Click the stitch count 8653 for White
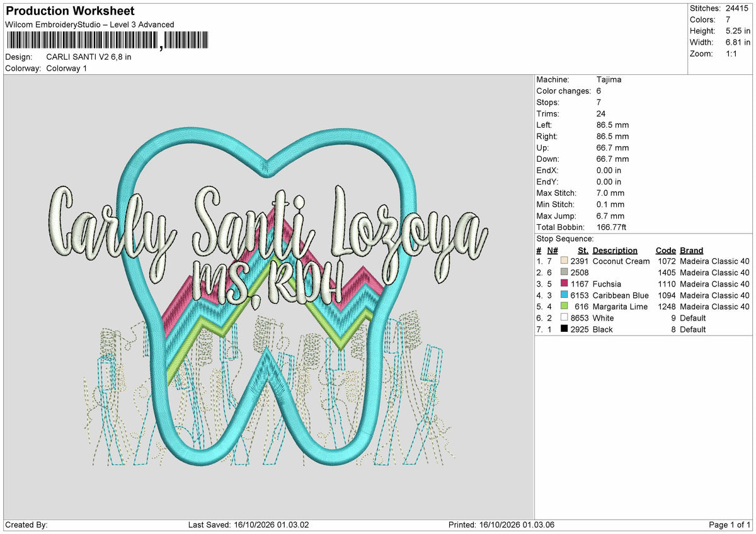The width and height of the screenshot is (756, 534). pos(579,317)
